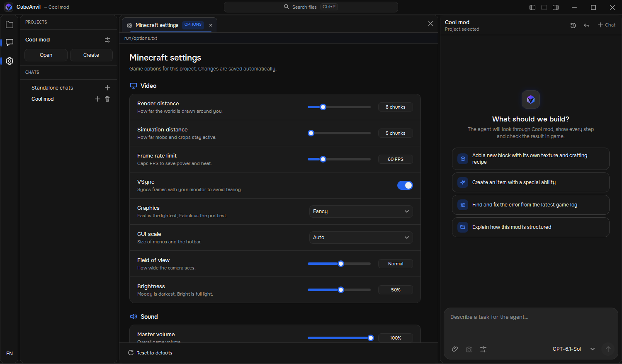622x364 pixels.
Task: Start a new Chat
Action: [x=606, y=25]
